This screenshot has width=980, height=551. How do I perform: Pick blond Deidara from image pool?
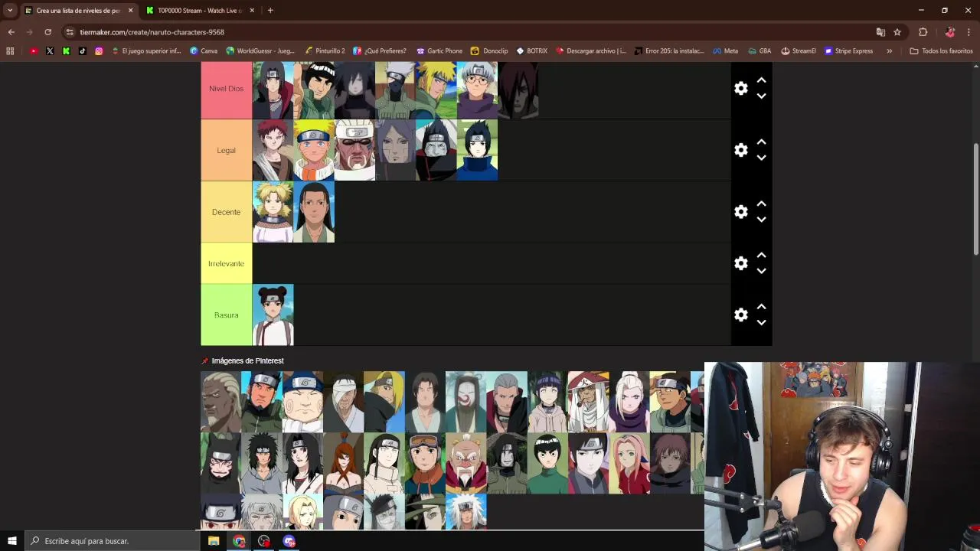click(x=384, y=403)
